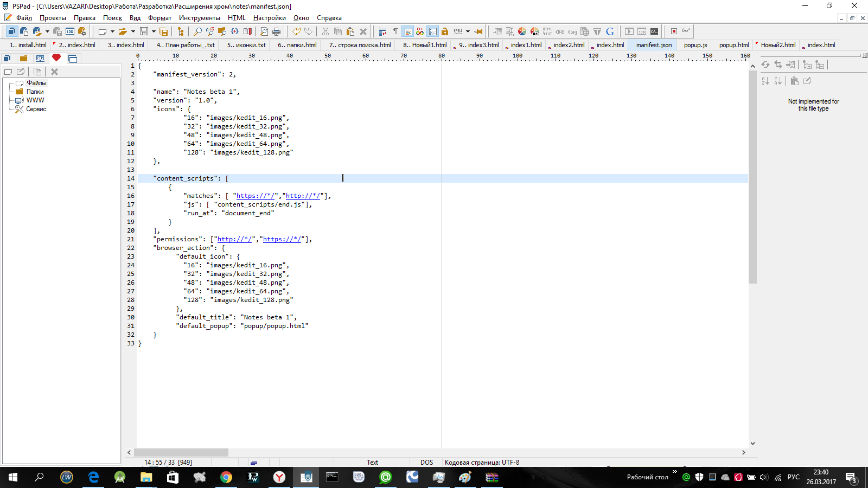Click the Find and replace A-Z icon
The width and height of the screenshot is (868, 488).
click(x=210, y=31)
